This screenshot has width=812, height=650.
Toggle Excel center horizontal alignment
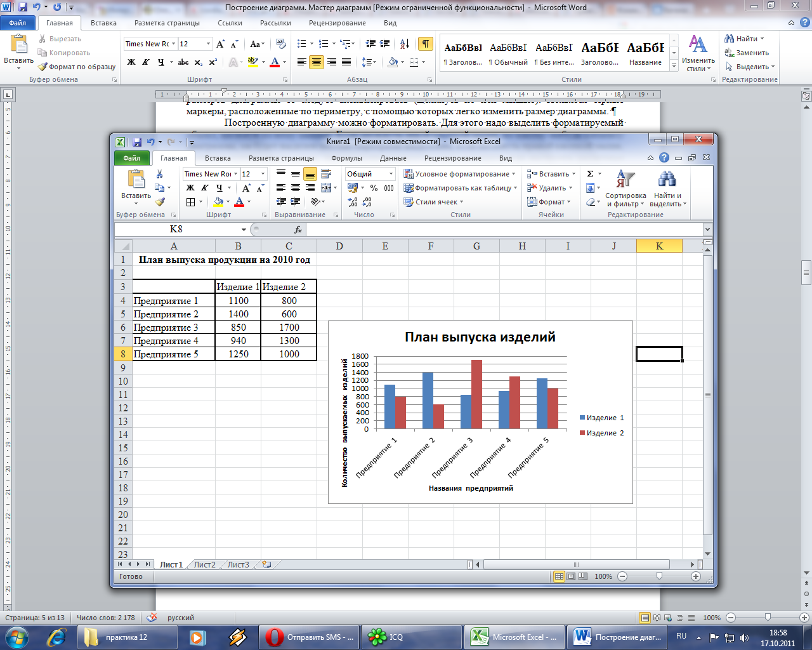pyautogui.click(x=295, y=188)
